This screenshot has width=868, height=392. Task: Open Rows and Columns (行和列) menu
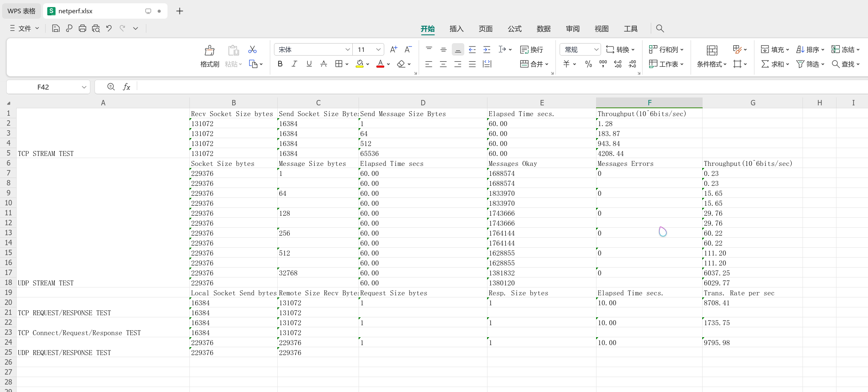[x=666, y=49]
